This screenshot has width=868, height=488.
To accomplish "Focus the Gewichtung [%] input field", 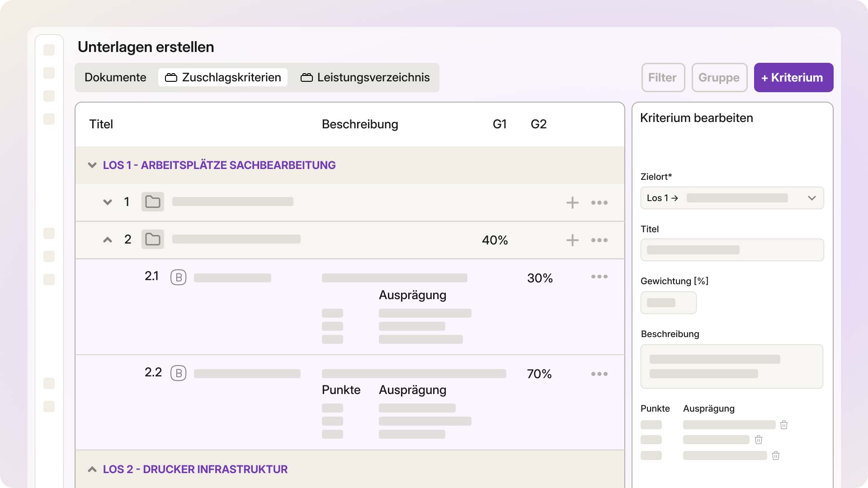I will click(668, 303).
